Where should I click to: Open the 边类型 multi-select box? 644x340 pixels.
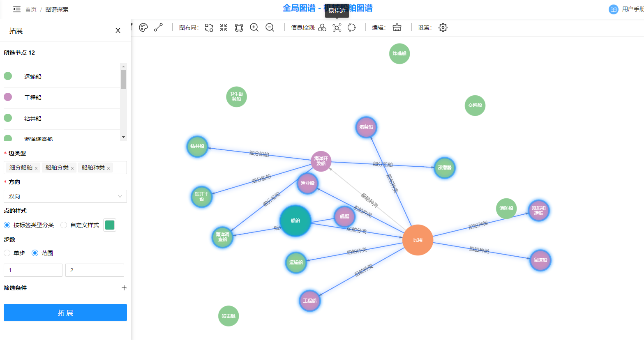[x=119, y=168]
